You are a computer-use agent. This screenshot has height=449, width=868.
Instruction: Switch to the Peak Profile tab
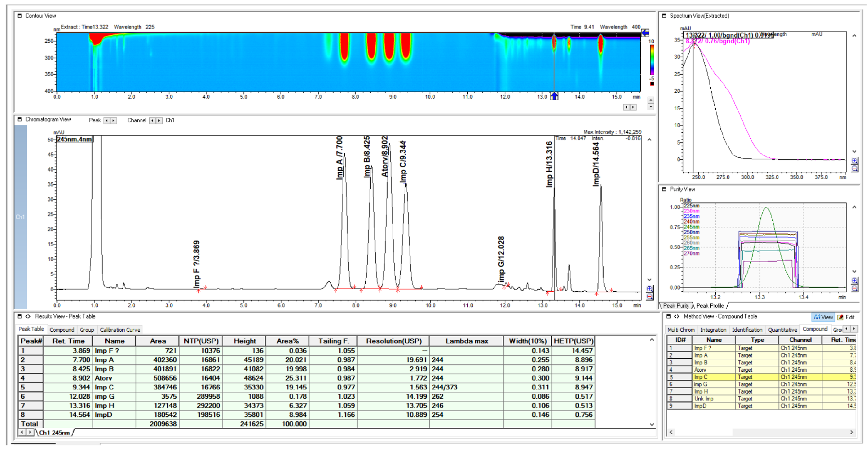click(x=710, y=306)
